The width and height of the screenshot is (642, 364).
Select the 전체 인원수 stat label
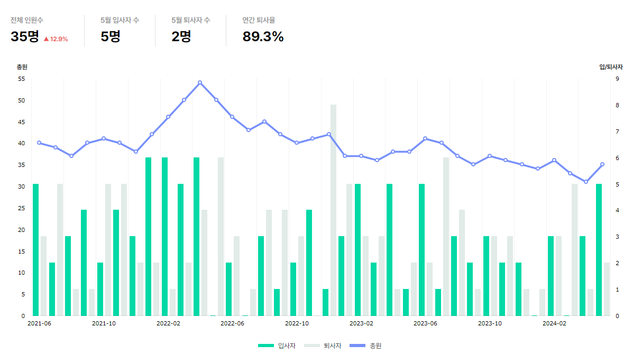click(27, 20)
